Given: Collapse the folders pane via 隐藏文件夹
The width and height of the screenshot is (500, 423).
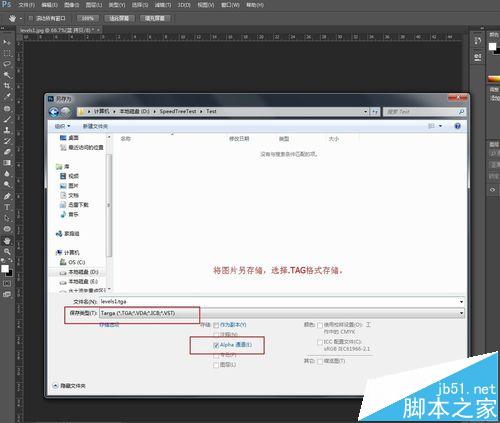Looking at the screenshot, I should [69, 386].
